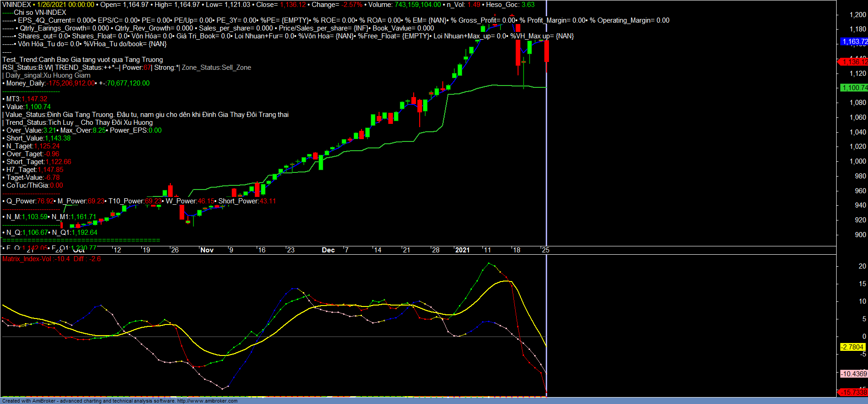The image size is (868, 404).
Task: Click the red 1,136.12 price tag
Action: pyautogui.click(x=853, y=62)
